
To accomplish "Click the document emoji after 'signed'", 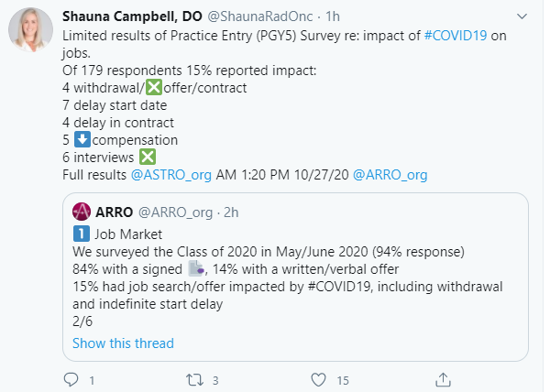I will point(195,269).
